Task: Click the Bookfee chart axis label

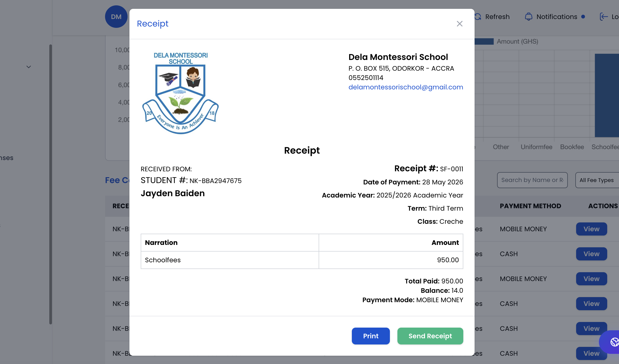Action: [x=572, y=147]
